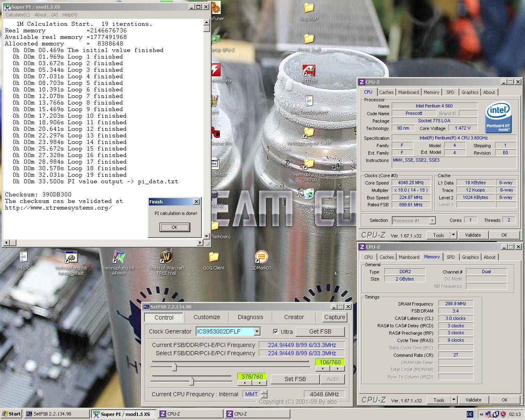Open the GOG Client folder icon
Viewport: 525px width, 420px height.
click(x=214, y=257)
